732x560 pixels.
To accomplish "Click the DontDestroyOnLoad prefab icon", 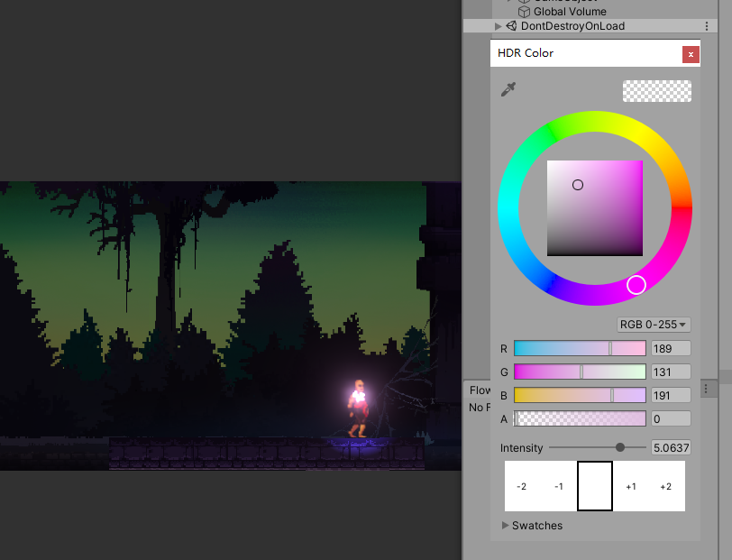I will click(510, 26).
